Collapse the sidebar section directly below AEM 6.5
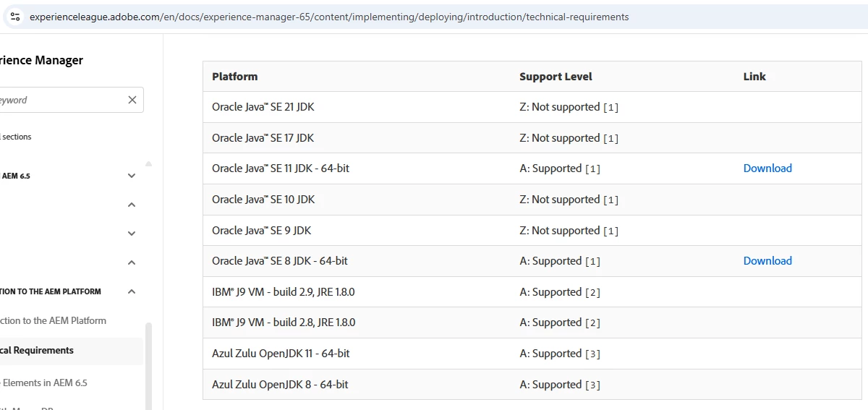 [132, 205]
